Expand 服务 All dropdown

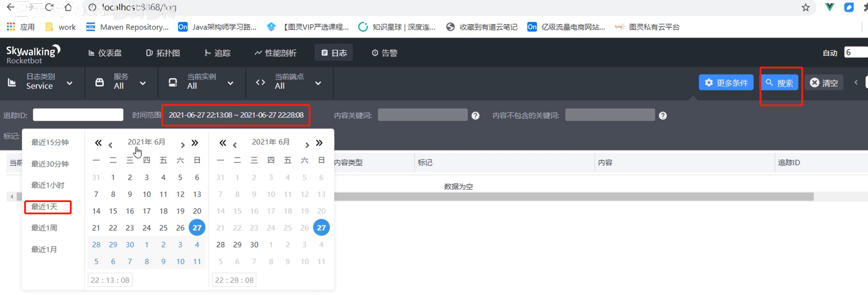tap(121, 82)
